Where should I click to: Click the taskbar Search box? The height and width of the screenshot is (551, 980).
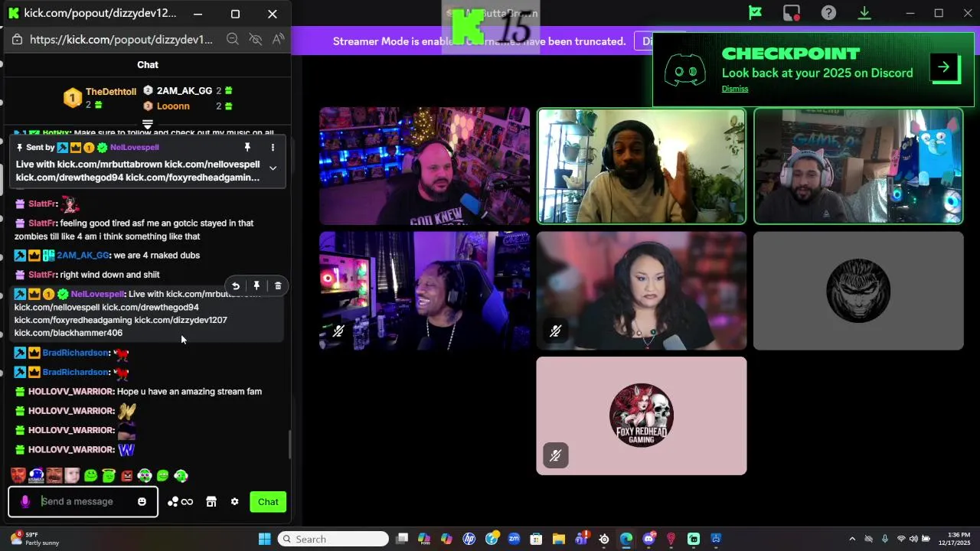pyautogui.click(x=333, y=539)
